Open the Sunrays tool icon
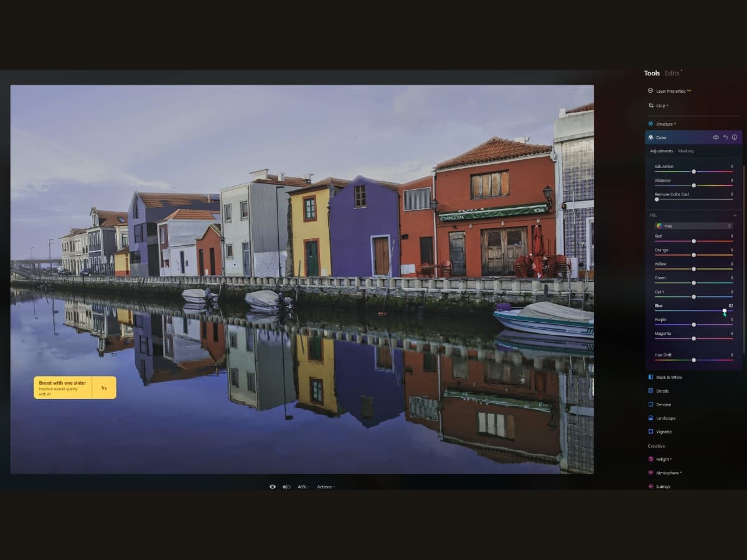The image size is (747, 560). [651, 487]
